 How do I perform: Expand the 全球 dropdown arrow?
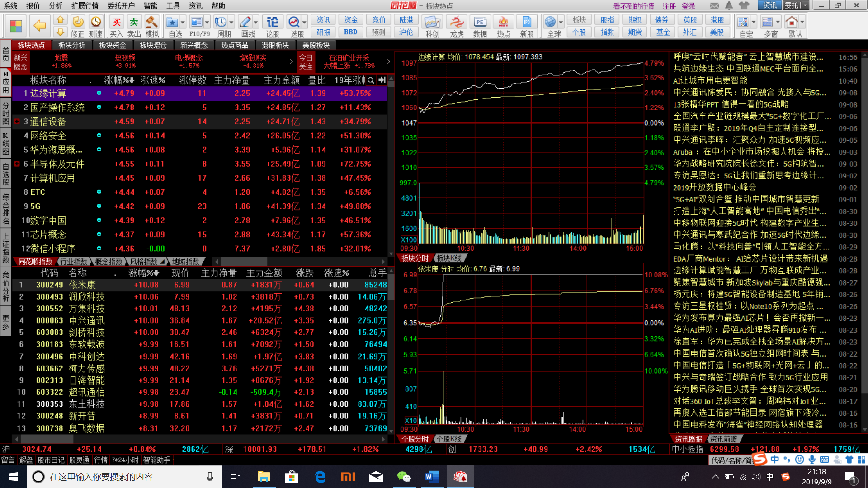click(x=561, y=22)
